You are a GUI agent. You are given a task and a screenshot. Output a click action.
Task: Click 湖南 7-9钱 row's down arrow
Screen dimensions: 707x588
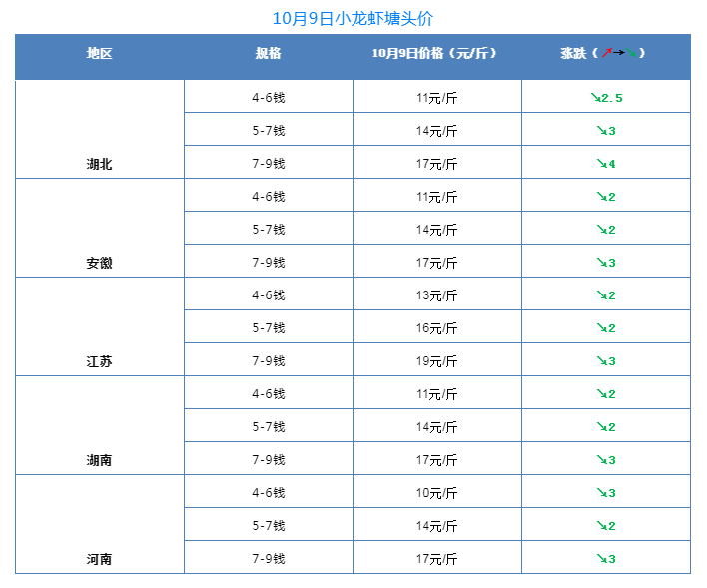tap(600, 460)
